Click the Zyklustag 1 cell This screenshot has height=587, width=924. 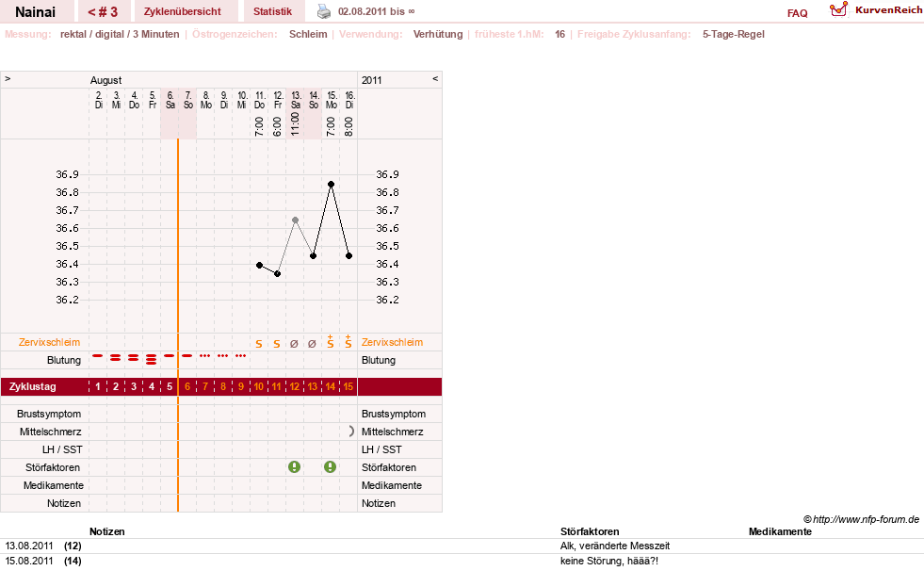point(98,386)
